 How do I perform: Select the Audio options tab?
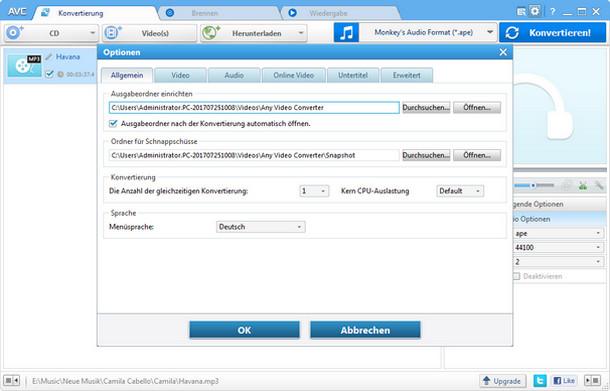pyautogui.click(x=234, y=75)
